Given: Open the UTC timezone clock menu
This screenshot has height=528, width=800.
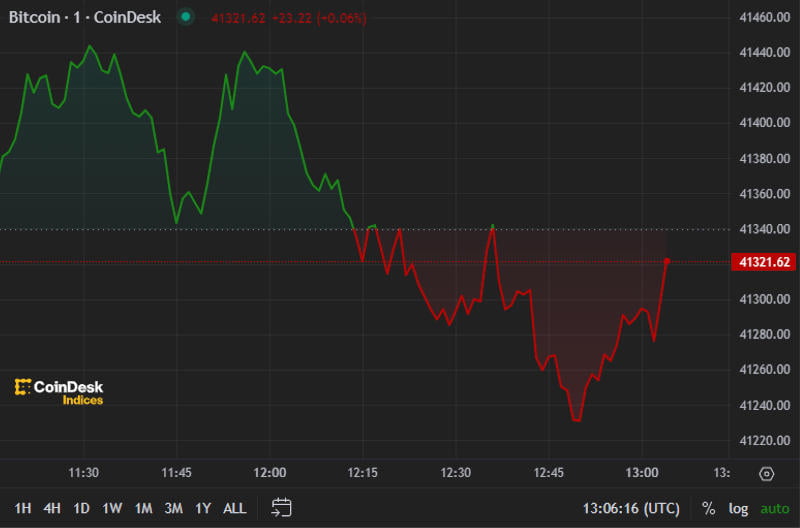Looking at the screenshot, I should (x=631, y=508).
